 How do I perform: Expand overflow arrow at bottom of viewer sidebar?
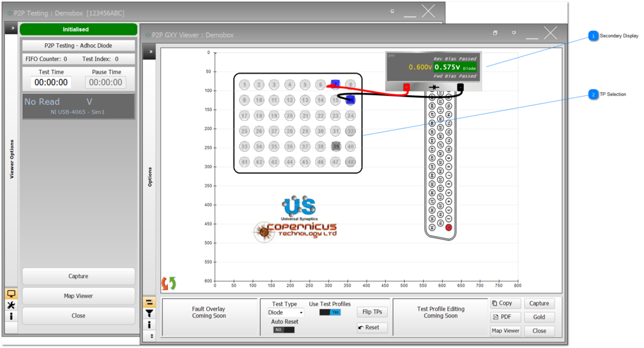tap(152, 336)
